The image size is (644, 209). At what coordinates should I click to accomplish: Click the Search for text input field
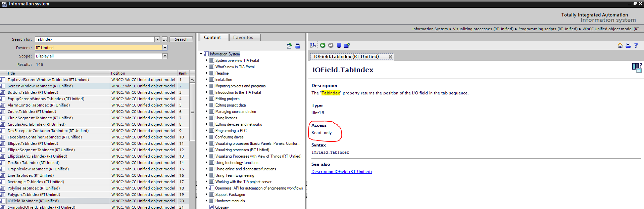point(94,39)
